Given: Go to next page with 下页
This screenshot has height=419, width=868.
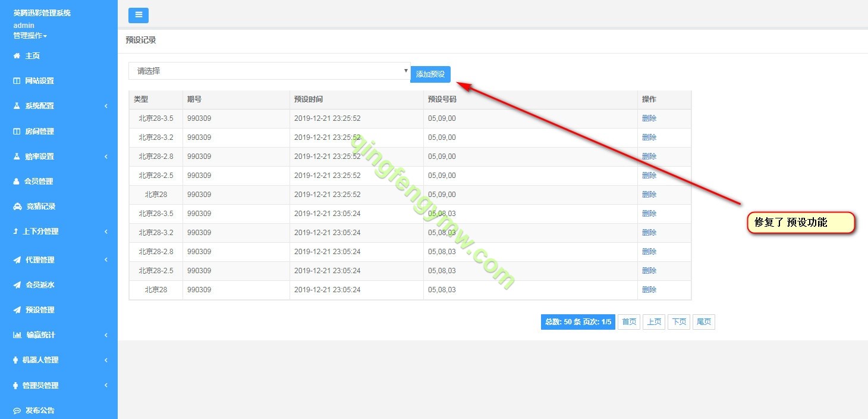Looking at the screenshot, I should (678, 322).
